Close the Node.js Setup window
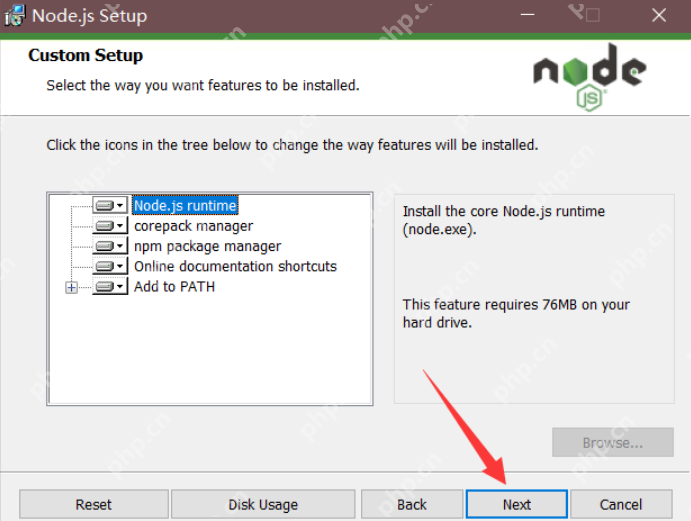The image size is (691, 521). [x=659, y=15]
